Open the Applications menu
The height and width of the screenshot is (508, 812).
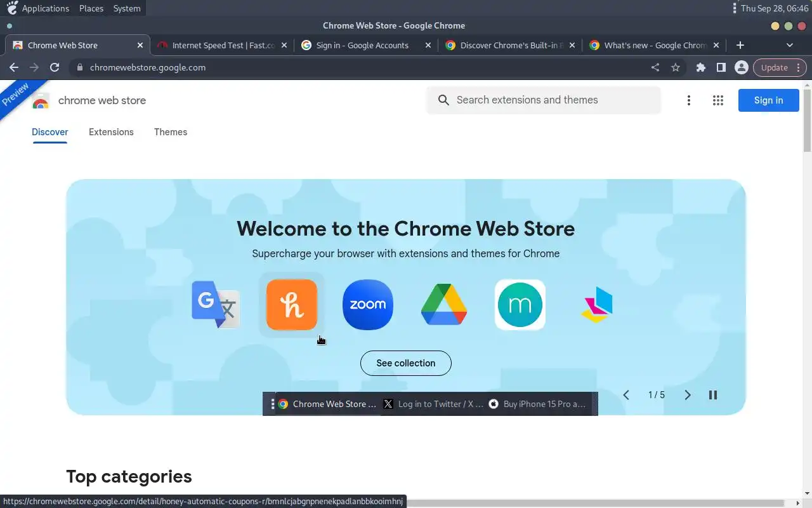coord(46,8)
